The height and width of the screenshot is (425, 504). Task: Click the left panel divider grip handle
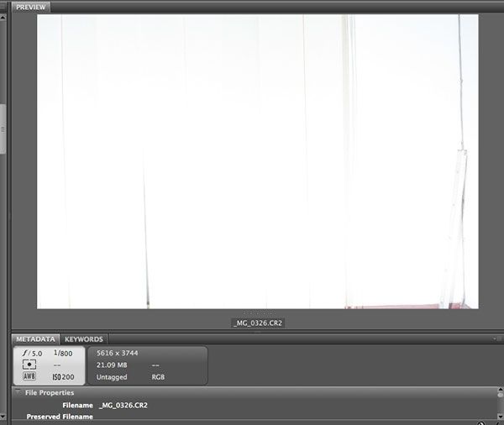[x=3, y=129]
